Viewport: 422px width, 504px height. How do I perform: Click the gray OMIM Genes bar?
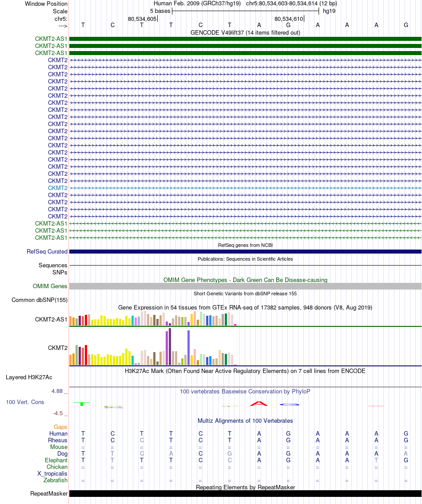point(245,286)
